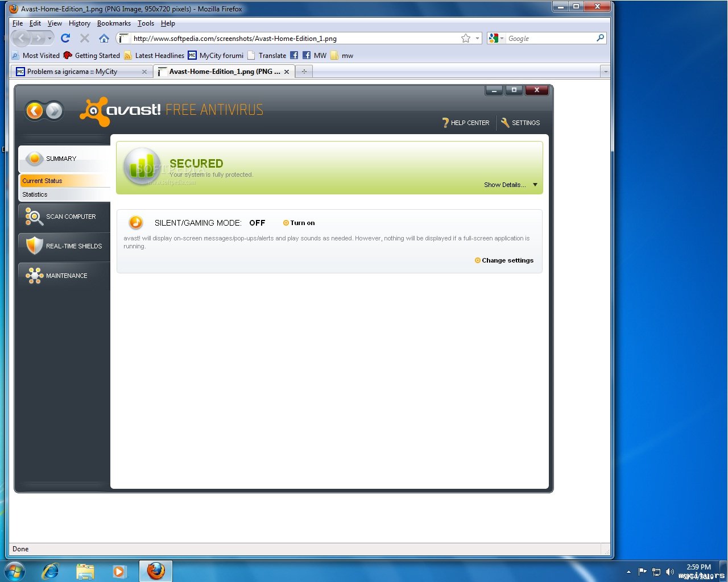Click the avast forward arrow button
728x582 pixels.
pyautogui.click(x=54, y=110)
